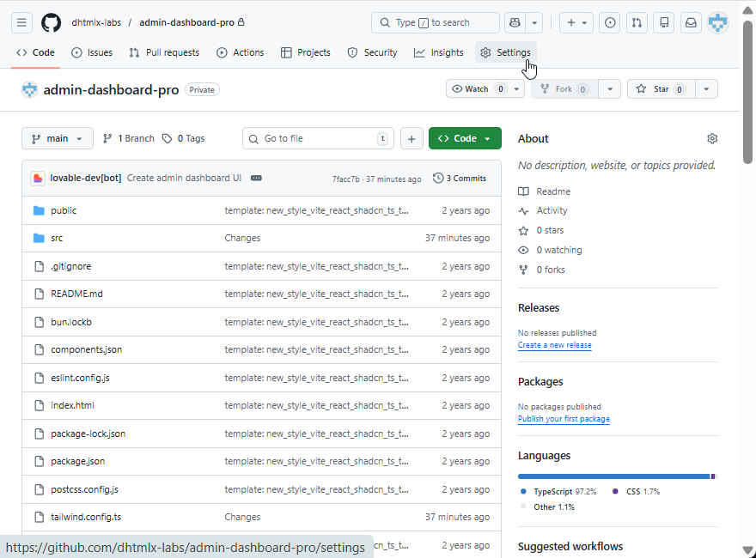Click the GitHub logo
The height and width of the screenshot is (558, 756).
51,22
